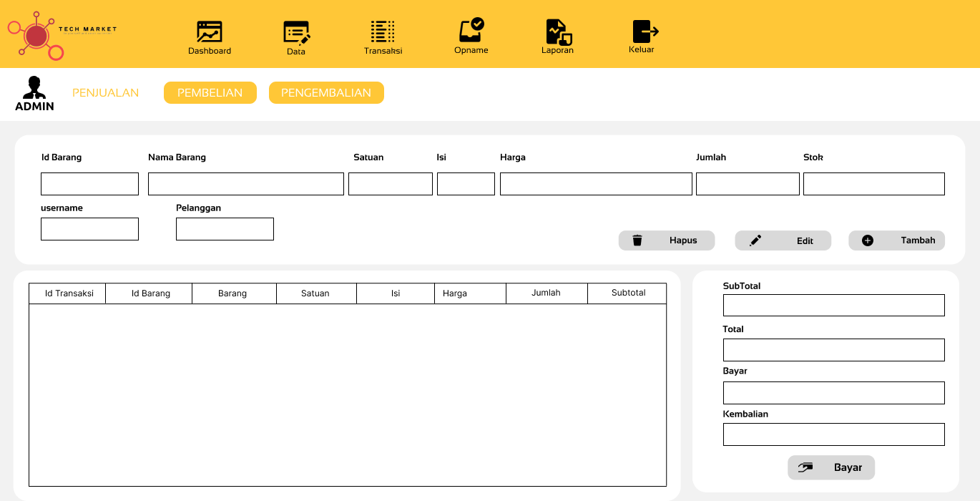Focus the Id Barang input field
This screenshot has height=501, width=980.
point(89,184)
